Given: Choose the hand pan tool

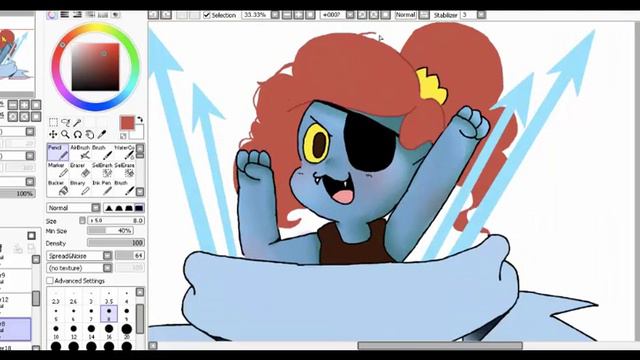Looking at the screenshot, I should [x=90, y=134].
